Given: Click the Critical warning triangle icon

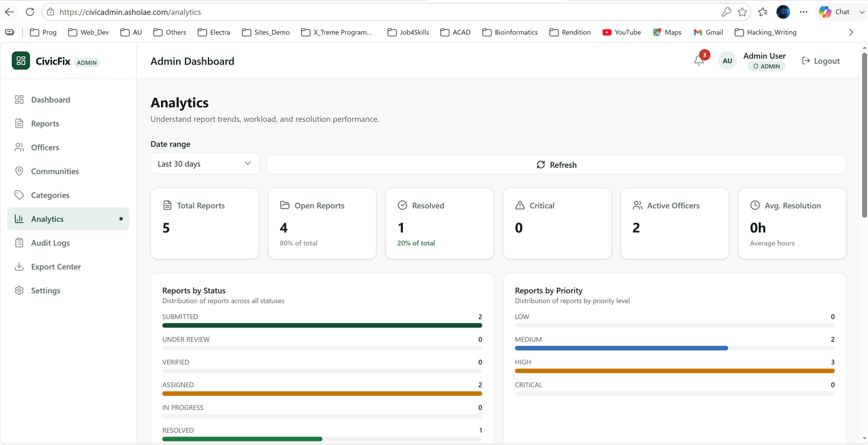Looking at the screenshot, I should click(520, 205).
